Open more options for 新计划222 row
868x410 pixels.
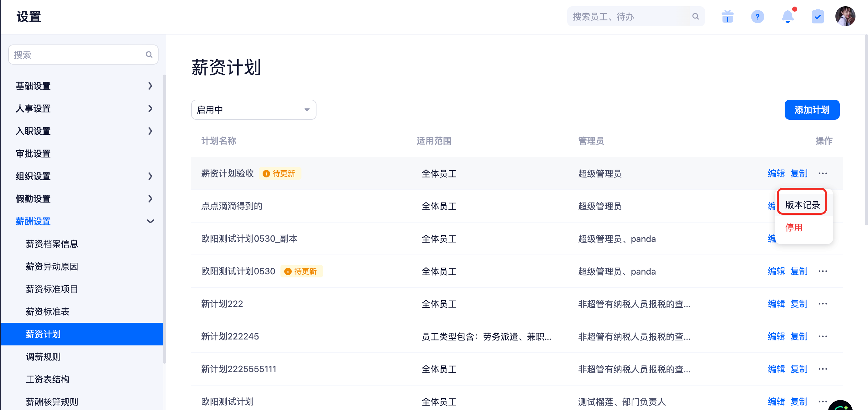823,304
